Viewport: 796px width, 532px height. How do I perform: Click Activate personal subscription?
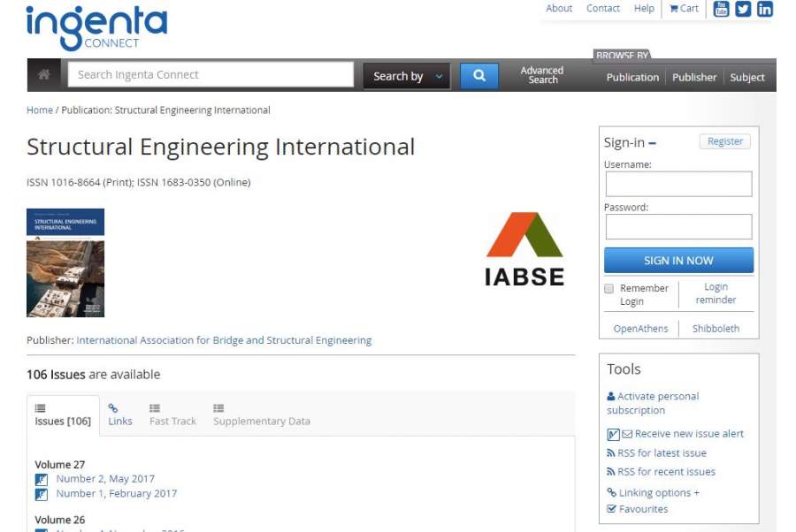click(x=653, y=403)
